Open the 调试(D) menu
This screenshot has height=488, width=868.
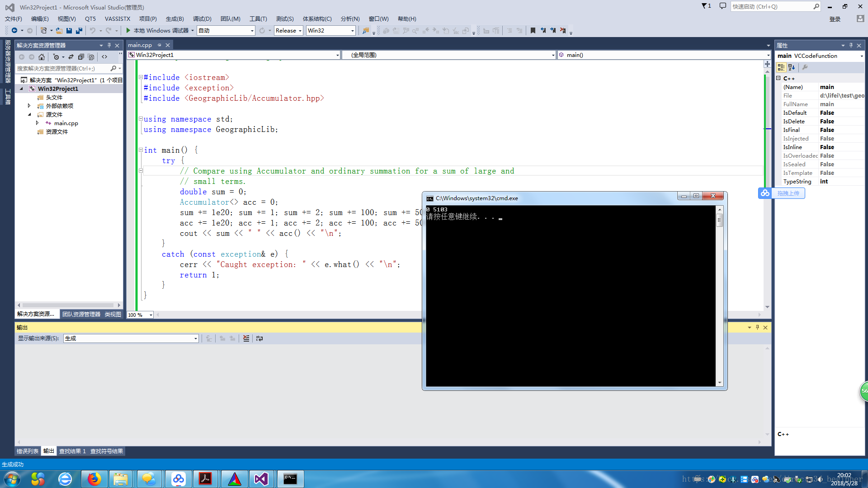(x=202, y=19)
